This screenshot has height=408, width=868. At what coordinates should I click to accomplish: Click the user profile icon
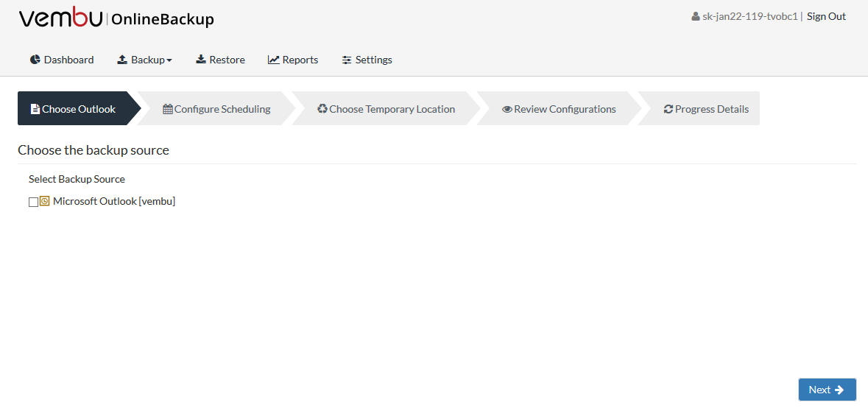pyautogui.click(x=696, y=17)
